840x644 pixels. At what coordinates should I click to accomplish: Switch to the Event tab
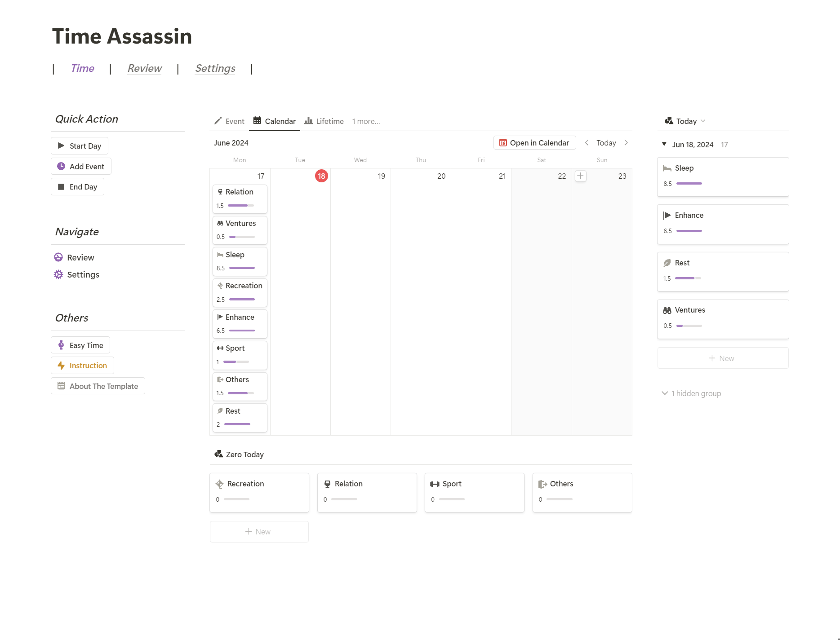(229, 121)
